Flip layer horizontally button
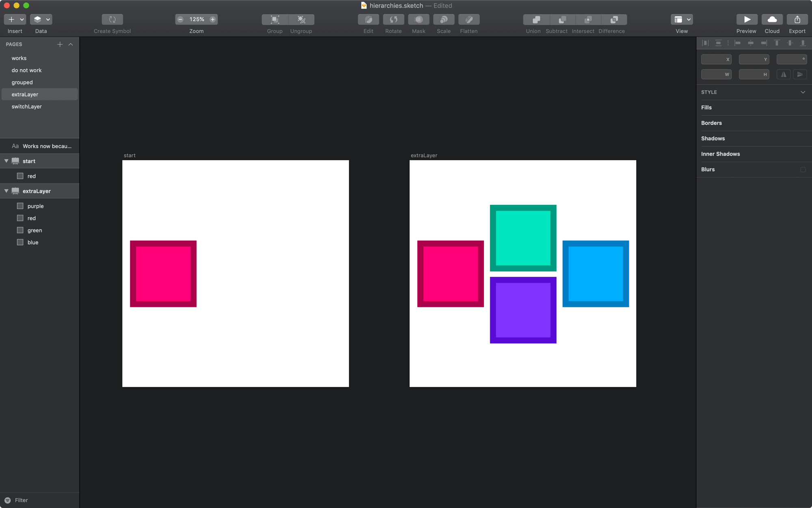Image resolution: width=812 pixels, height=508 pixels. click(x=784, y=74)
